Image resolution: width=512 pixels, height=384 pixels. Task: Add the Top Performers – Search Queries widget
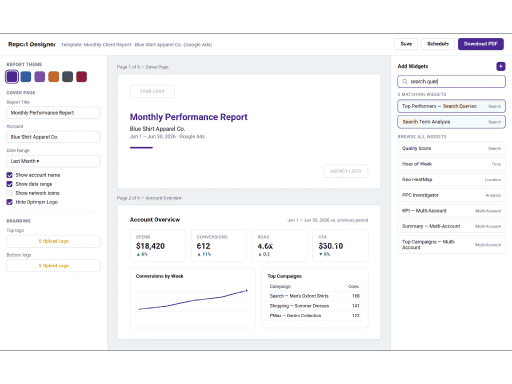pos(451,106)
